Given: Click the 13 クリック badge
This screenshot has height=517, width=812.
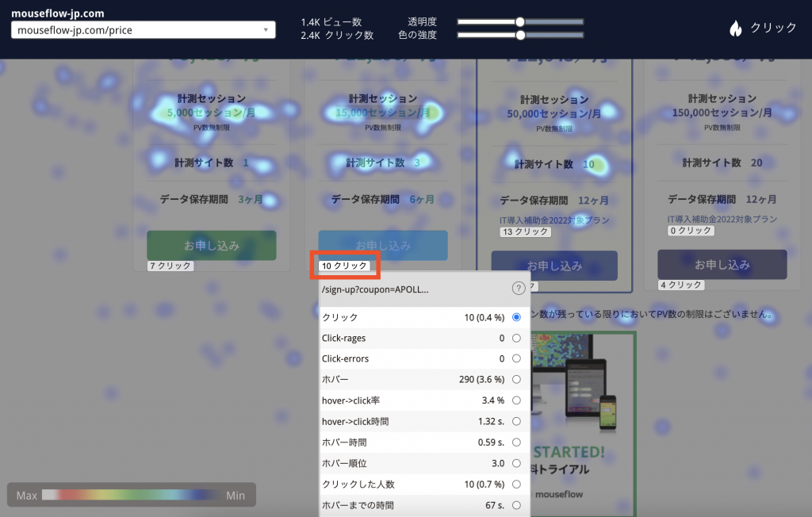Looking at the screenshot, I should 525,232.
